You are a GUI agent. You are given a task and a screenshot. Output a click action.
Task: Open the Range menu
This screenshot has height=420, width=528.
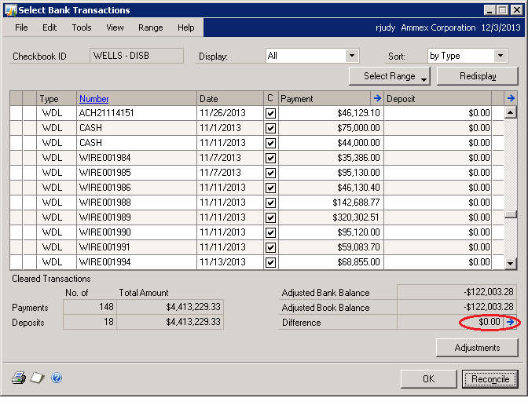pos(151,27)
